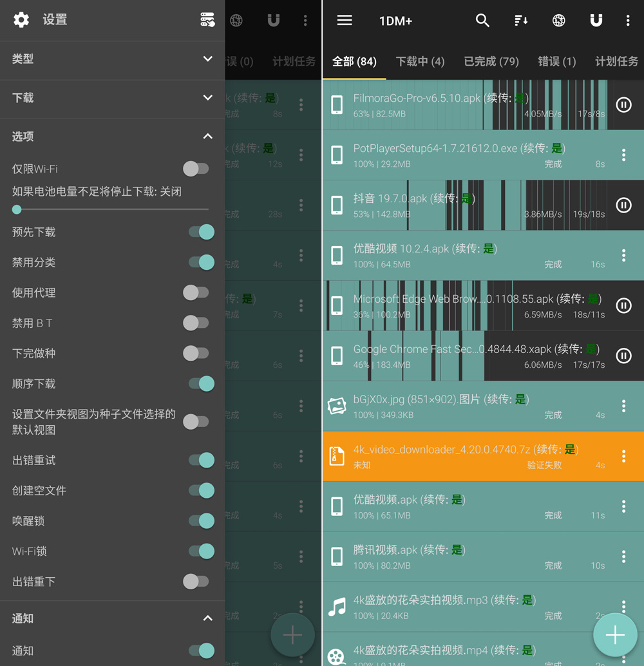Turn off the 通知 switch
Screen dimensions: 644x666
[x=202, y=651]
